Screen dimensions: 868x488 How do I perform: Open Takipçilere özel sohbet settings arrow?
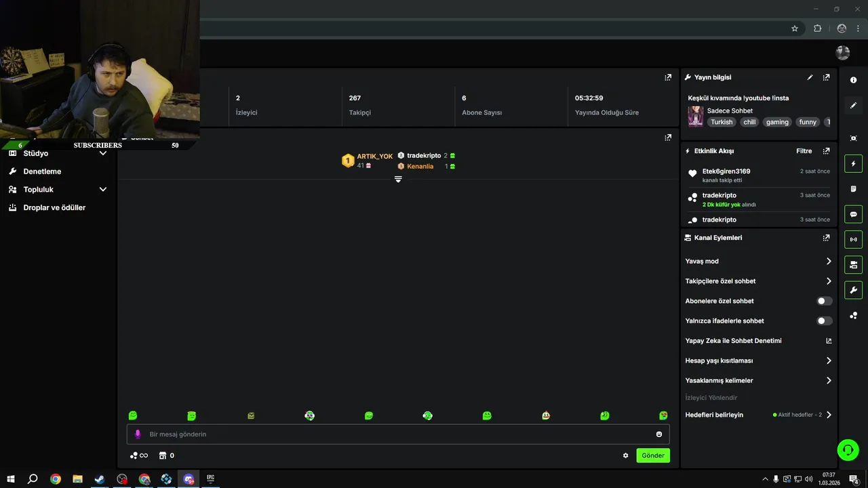(829, 281)
